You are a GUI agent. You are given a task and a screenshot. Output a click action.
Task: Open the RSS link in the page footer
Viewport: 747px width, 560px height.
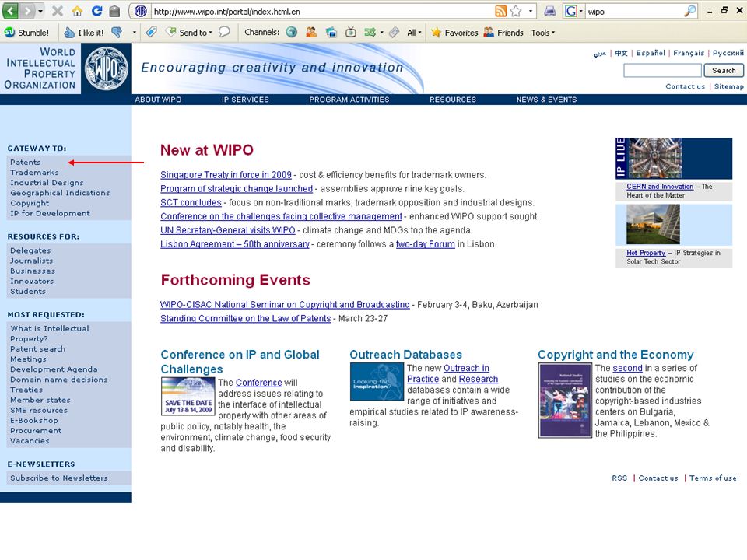(619, 478)
